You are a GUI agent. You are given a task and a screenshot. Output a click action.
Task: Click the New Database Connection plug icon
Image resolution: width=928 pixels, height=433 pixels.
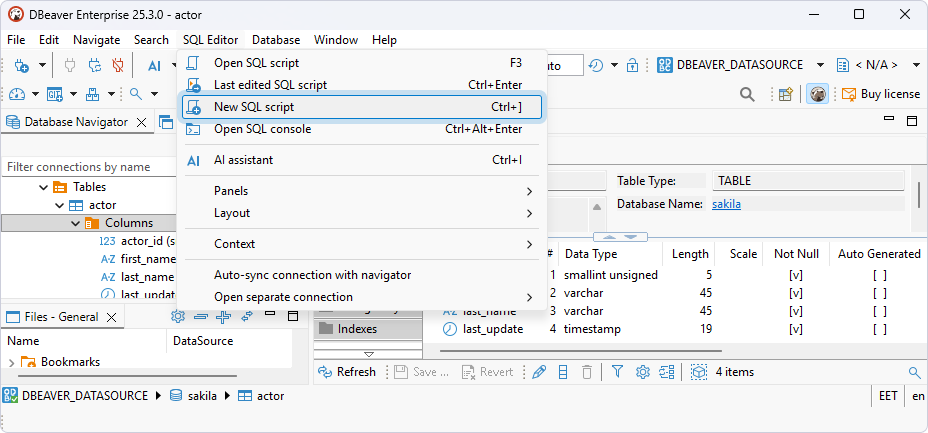click(21, 65)
